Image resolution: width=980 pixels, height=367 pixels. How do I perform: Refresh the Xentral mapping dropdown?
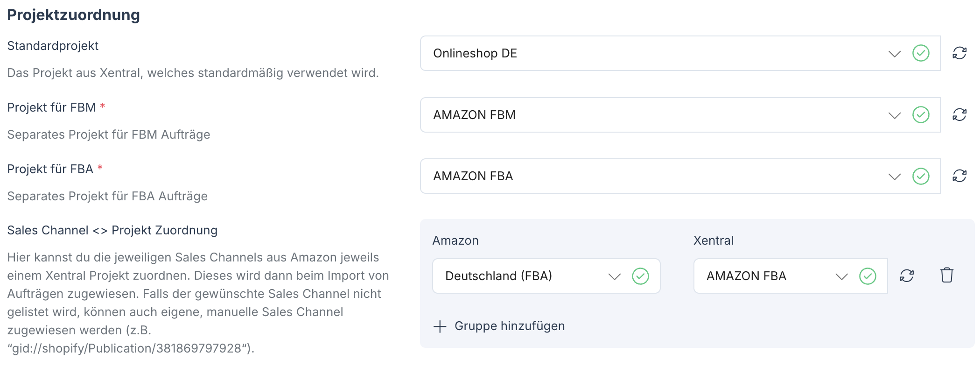coord(907,276)
